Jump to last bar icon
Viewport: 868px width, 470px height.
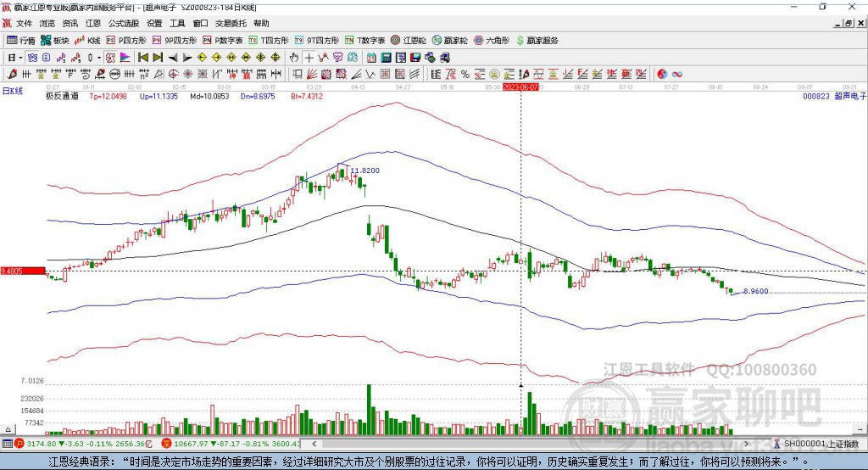point(158,58)
